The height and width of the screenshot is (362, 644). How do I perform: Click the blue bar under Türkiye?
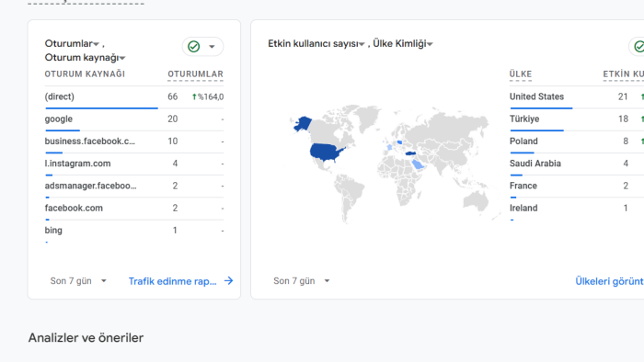536,130
